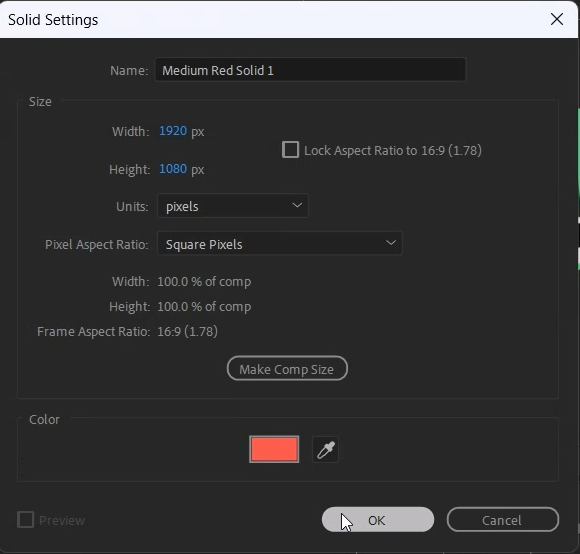This screenshot has width=580, height=554.
Task: Click the Width value 1920
Action: point(173,131)
